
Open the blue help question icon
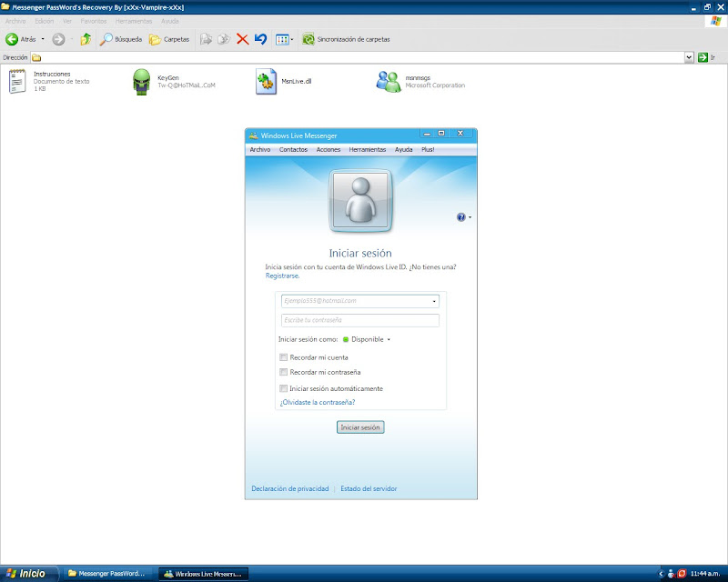coord(460,217)
